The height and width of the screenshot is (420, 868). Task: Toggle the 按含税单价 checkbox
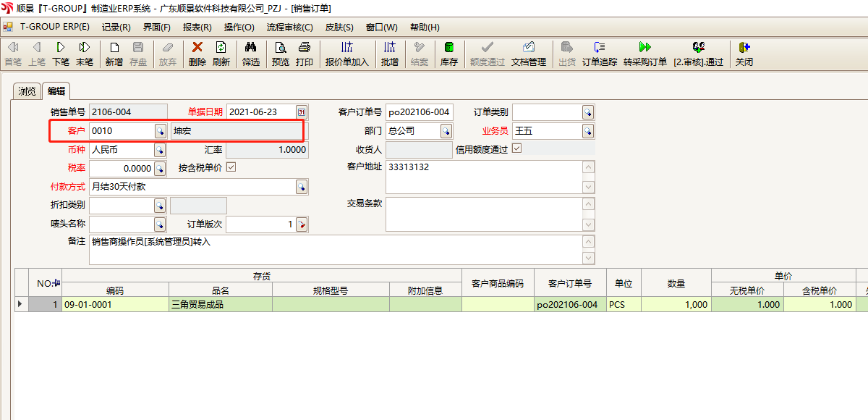click(231, 167)
